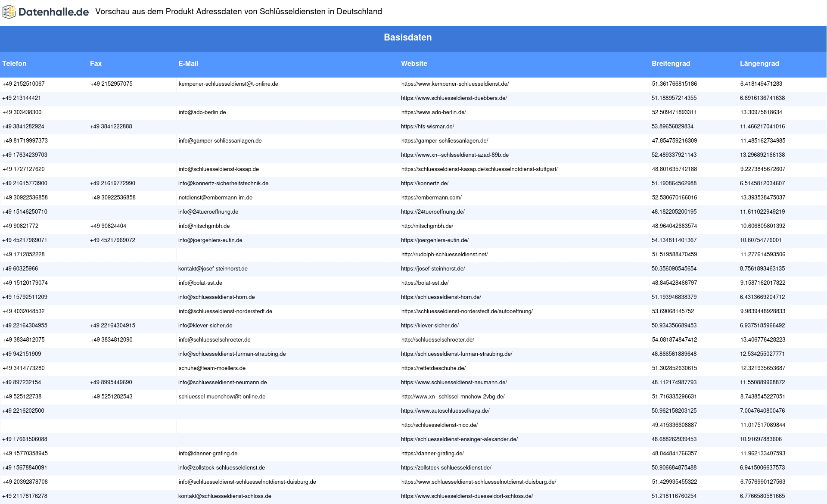Screen dimensions: 827x504
Task: Click website http://schluesselschroeter.de/
Action: tap(438, 340)
